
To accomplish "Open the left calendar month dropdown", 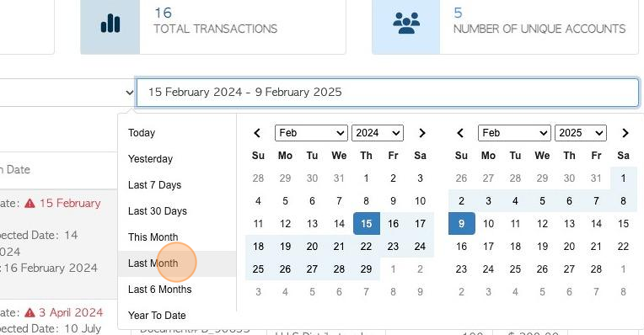I will (311, 133).
